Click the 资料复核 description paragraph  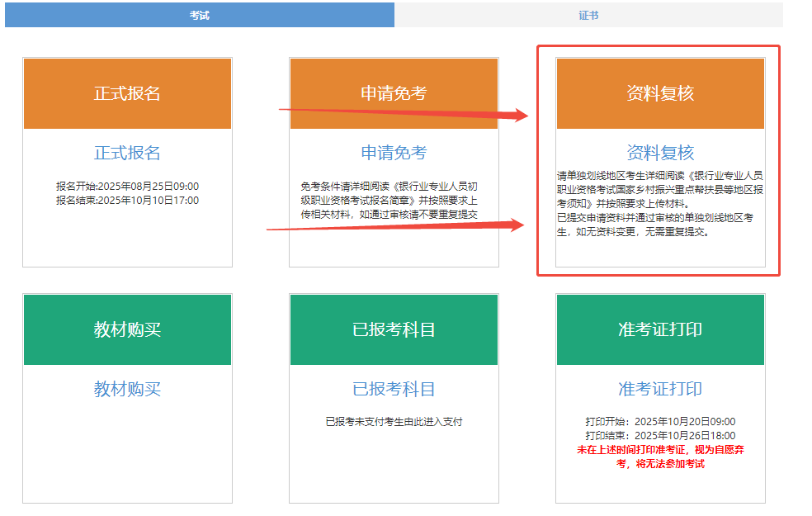660,203
